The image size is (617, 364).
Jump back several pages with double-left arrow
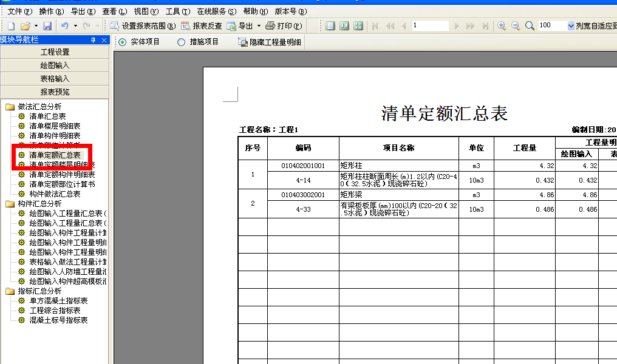click(390, 26)
